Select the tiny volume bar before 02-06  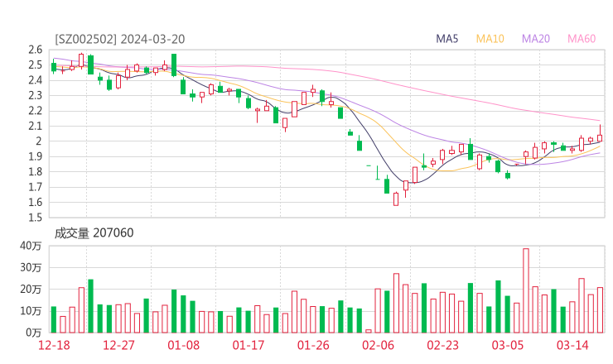click(369, 331)
